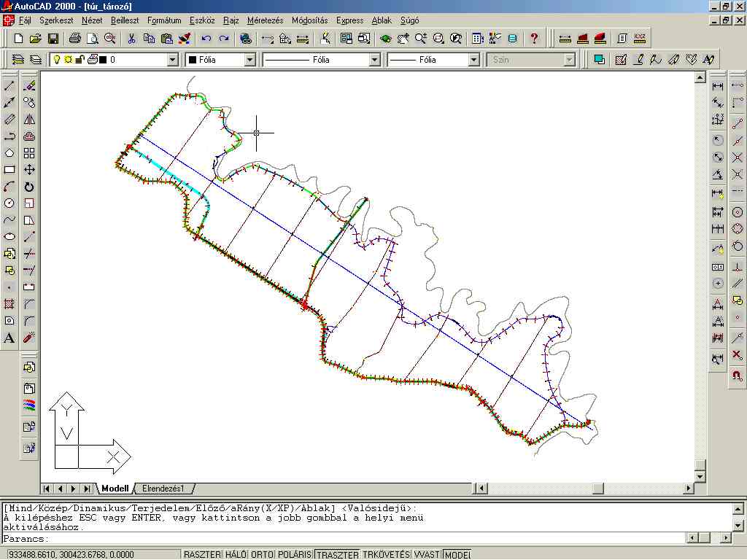Open the Méretezés menu
This screenshot has width=747, height=560.
[x=265, y=20]
